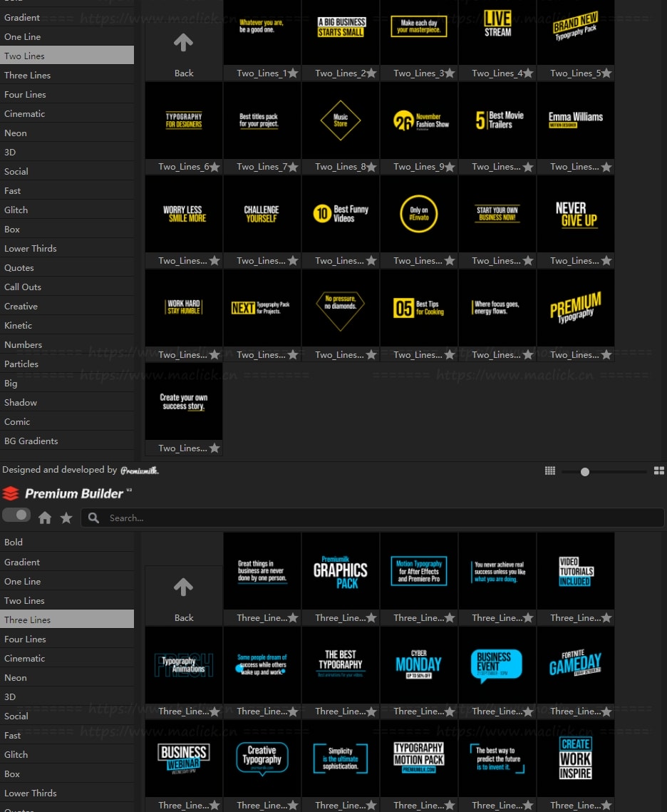Favorite Two_Lines_7 with its star
This screenshot has width=667, height=812.
293,167
